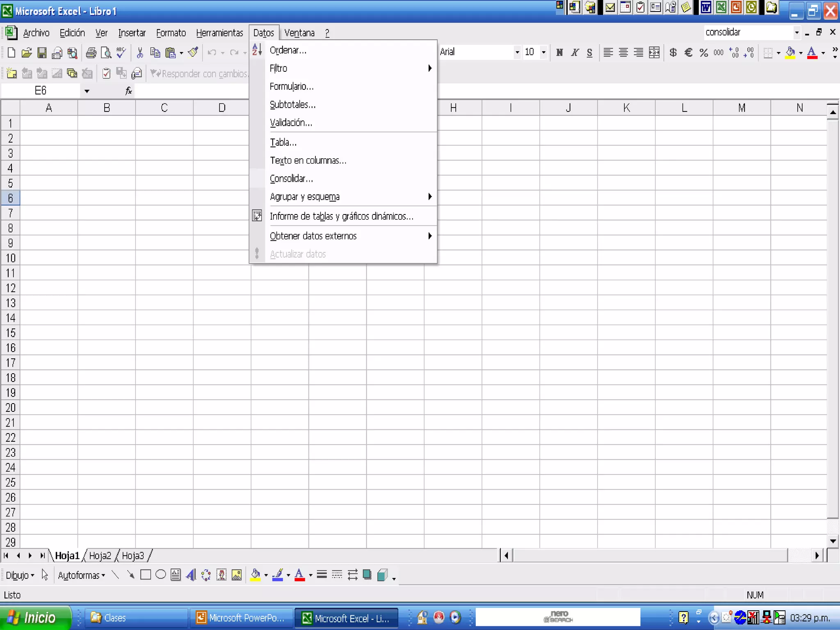This screenshot has width=840, height=630.
Task: Click the Percent style icon
Action: pyautogui.click(x=703, y=52)
